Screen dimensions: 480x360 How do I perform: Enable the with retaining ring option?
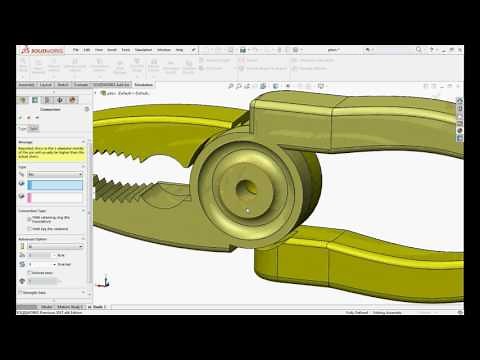[x=29, y=219]
